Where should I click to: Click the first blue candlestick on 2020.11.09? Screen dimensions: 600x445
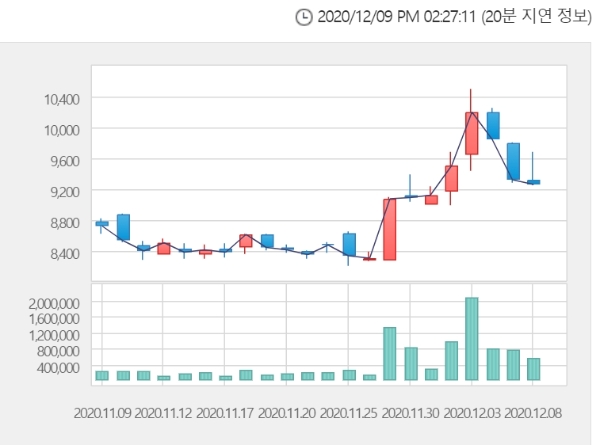pyautogui.click(x=102, y=223)
